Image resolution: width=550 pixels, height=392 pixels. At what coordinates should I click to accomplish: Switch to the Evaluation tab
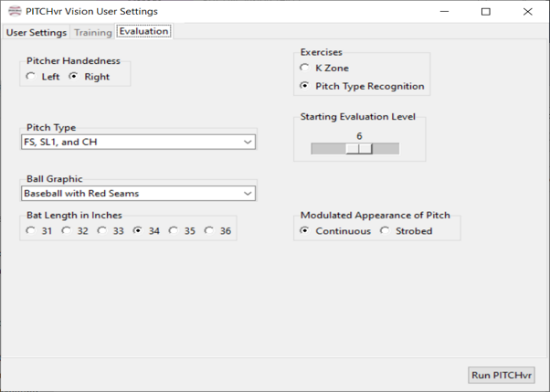pyautogui.click(x=143, y=32)
